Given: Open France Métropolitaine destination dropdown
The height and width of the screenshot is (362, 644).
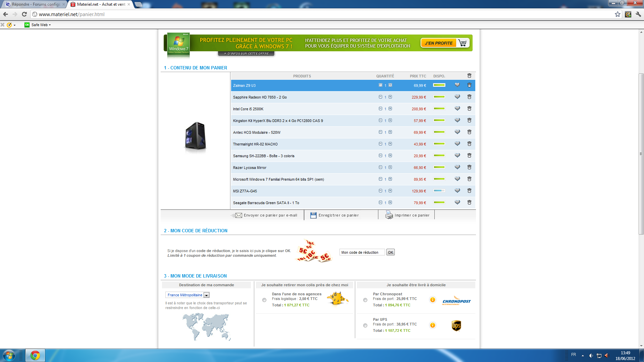Looking at the screenshot, I should 207,295.
